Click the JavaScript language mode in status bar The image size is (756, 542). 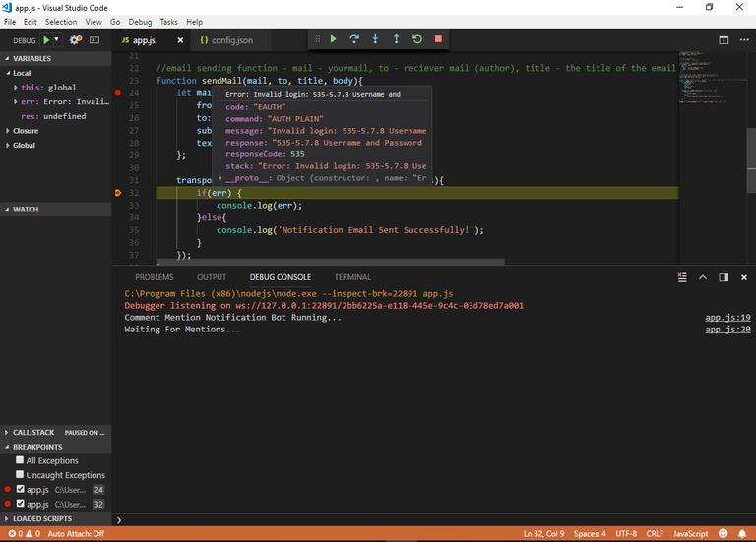point(690,534)
